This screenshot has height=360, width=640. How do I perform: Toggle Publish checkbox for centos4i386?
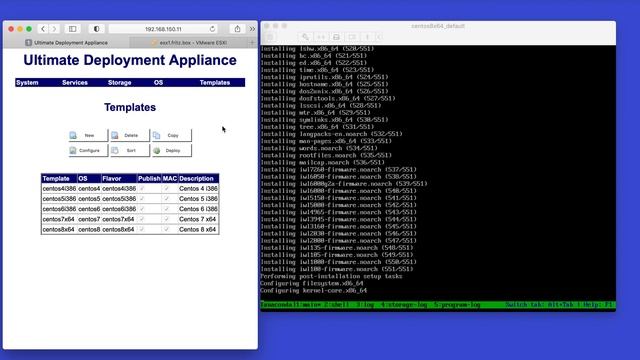(x=142, y=189)
